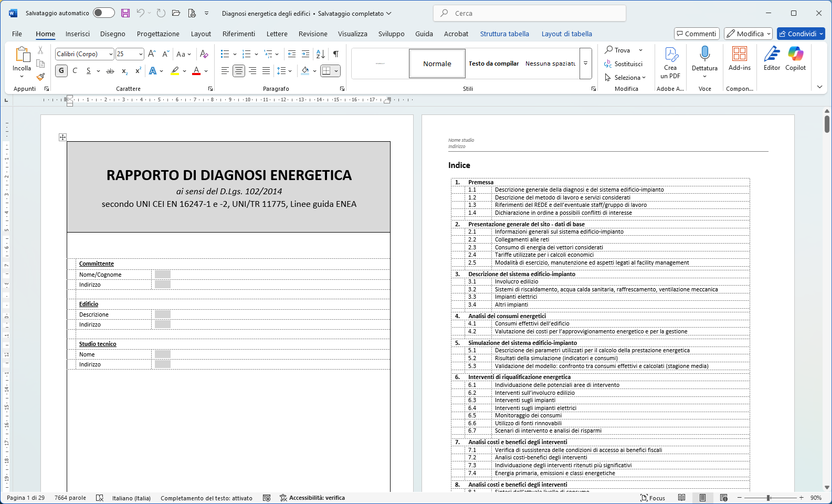Click the vertical scrollbar thumb

pos(827,124)
